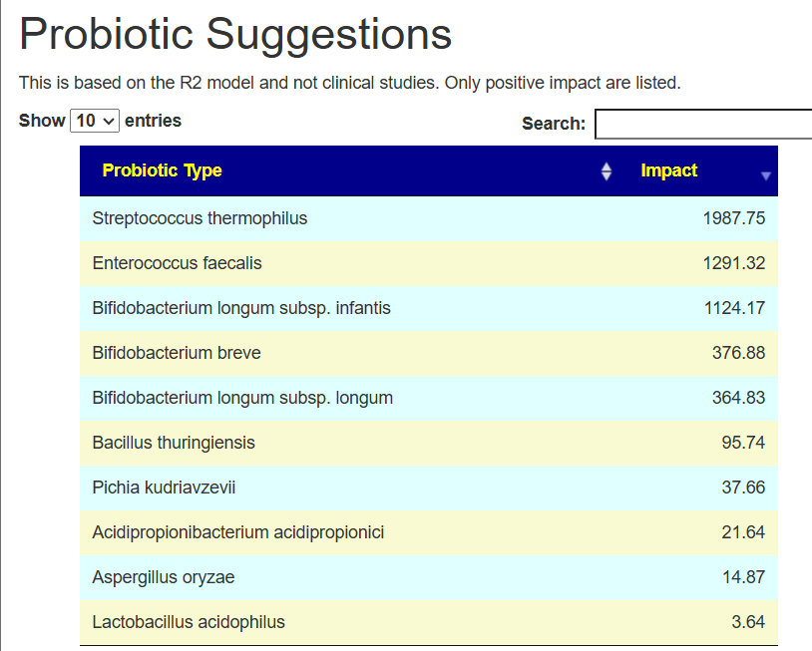The image size is (812, 651).
Task: Click the Probiotic Suggestions page heading
Action: pos(235,35)
